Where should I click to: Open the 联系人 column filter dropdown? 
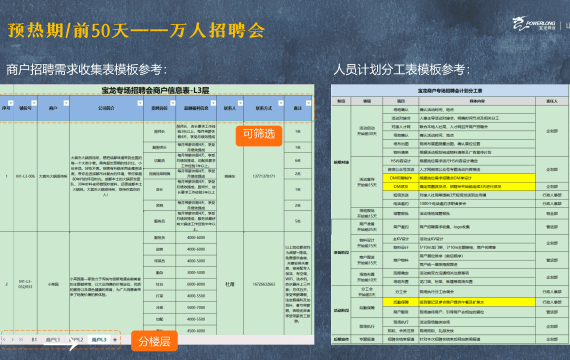pos(240,103)
